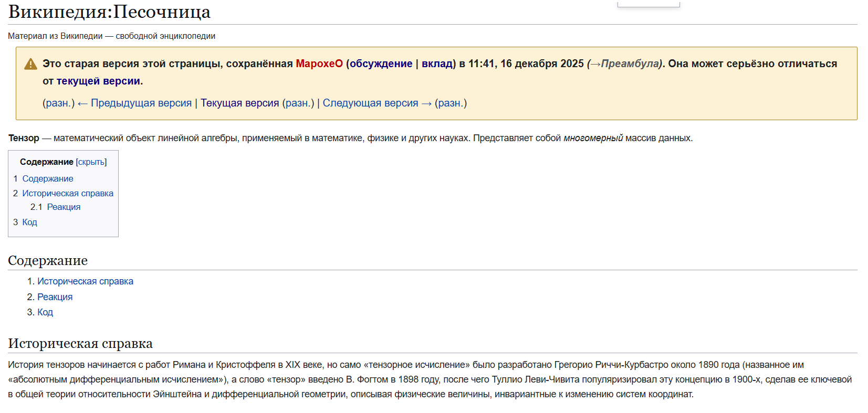Select contents box sub-entry 2.1 Реакция

coord(64,207)
